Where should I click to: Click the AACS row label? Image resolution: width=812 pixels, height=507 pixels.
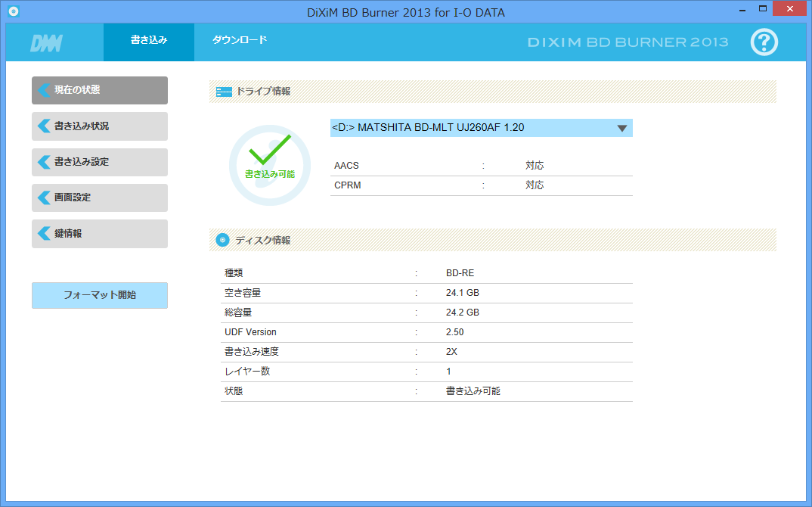click(346, 166)
